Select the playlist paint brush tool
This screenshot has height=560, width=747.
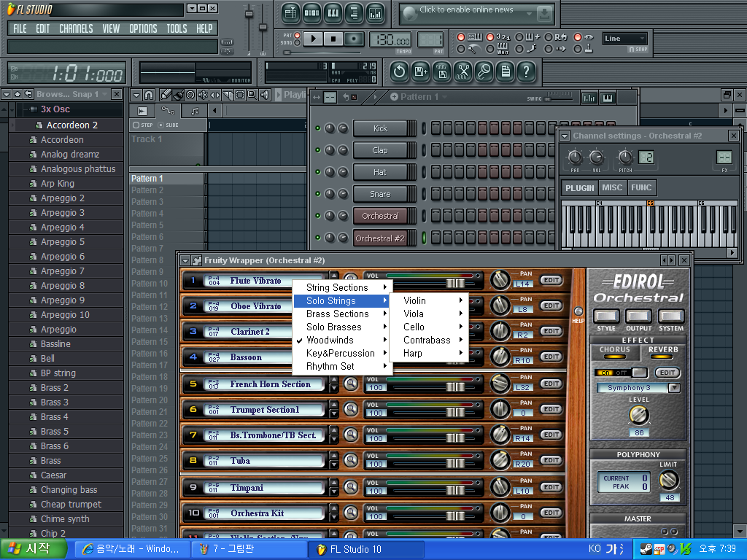(178, 95)
